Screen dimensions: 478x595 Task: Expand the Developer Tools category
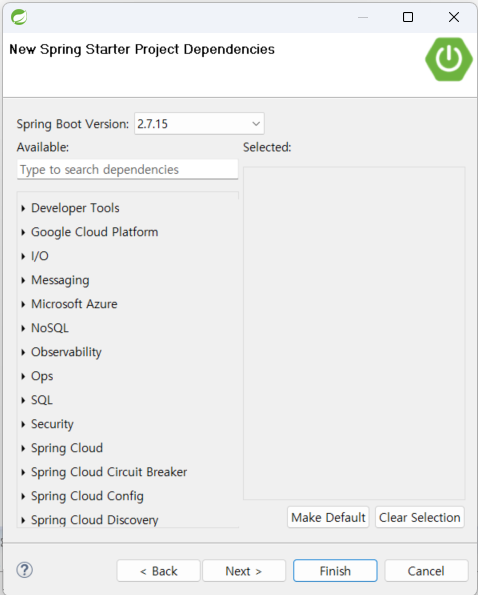[23, 208]
